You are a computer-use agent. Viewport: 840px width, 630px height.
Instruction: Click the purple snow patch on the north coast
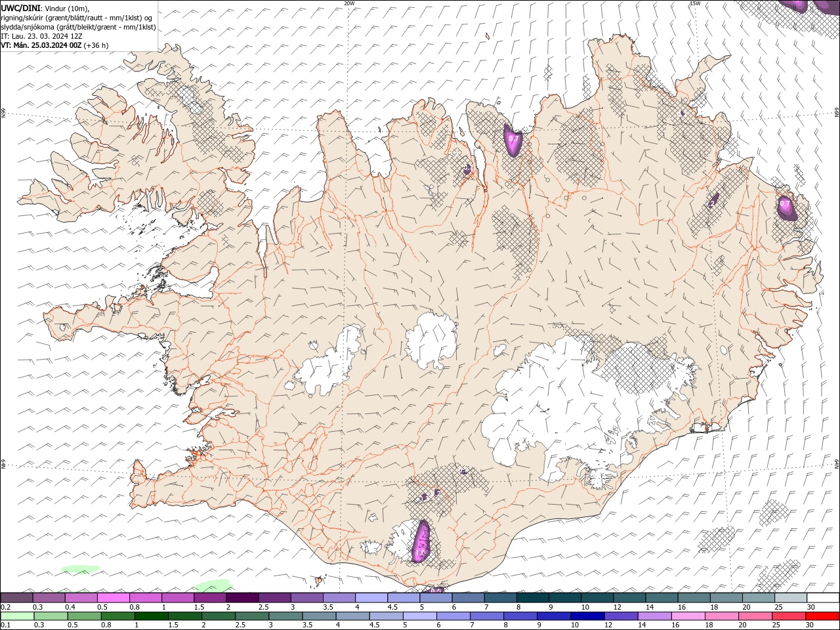coord(513,140)
